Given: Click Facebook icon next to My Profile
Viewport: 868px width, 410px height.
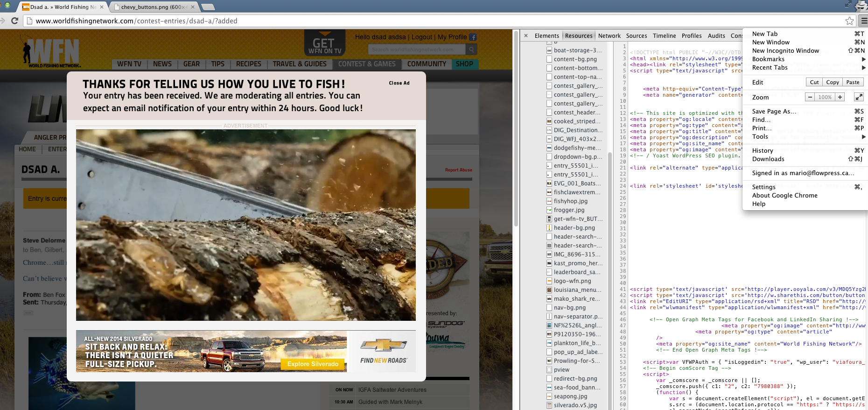Looking at the screenshot, I should pos(473,37).
